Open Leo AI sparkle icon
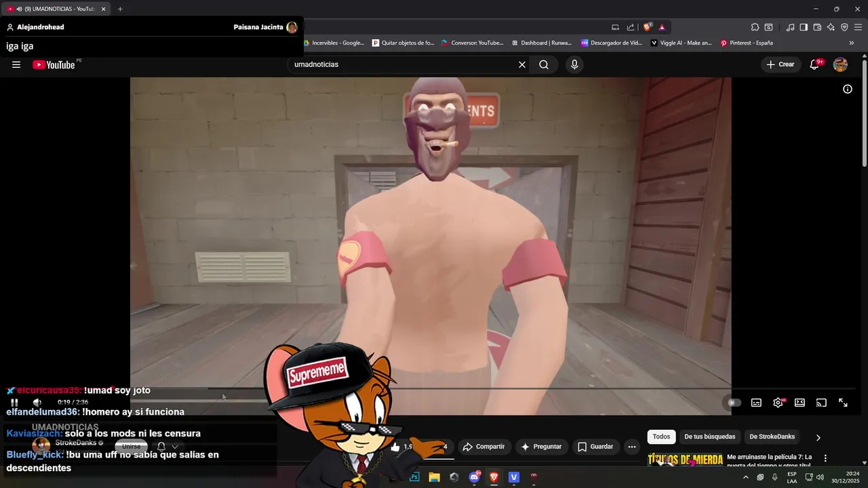868x488 pixels. (831, 27)
